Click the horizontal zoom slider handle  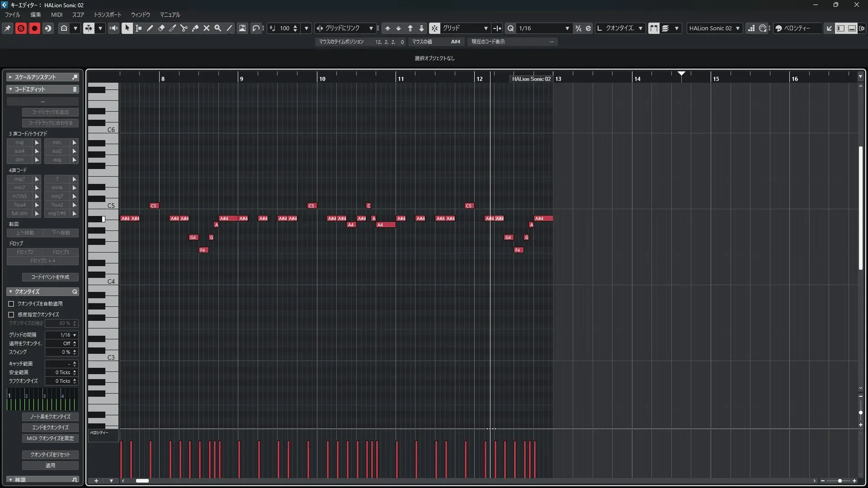tap(840, 481)
